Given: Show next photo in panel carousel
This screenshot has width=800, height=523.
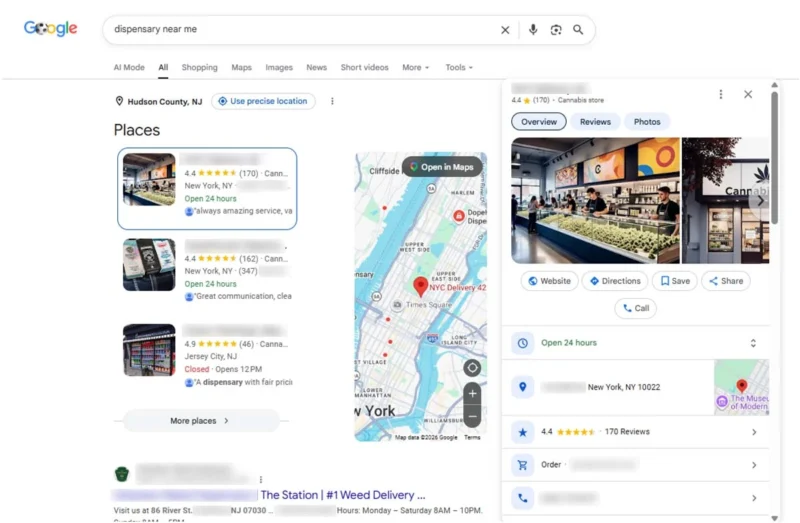Looking at the screenshot, I should 760,201.
